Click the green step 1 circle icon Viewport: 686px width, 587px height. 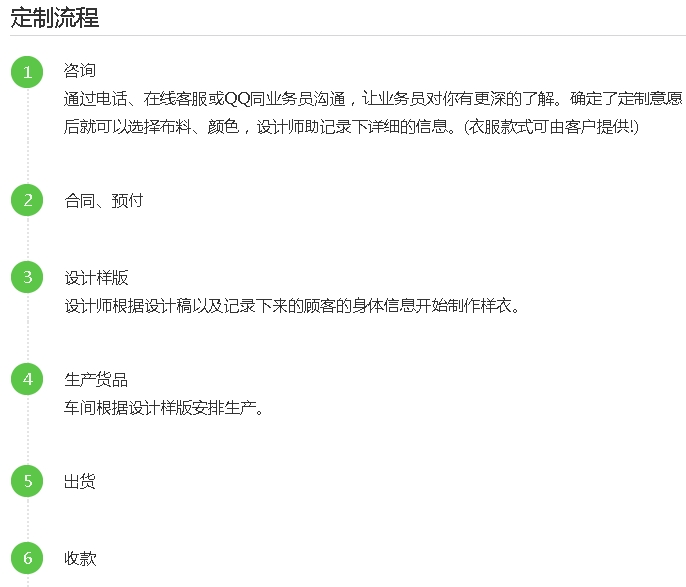(x=27, y=72)
